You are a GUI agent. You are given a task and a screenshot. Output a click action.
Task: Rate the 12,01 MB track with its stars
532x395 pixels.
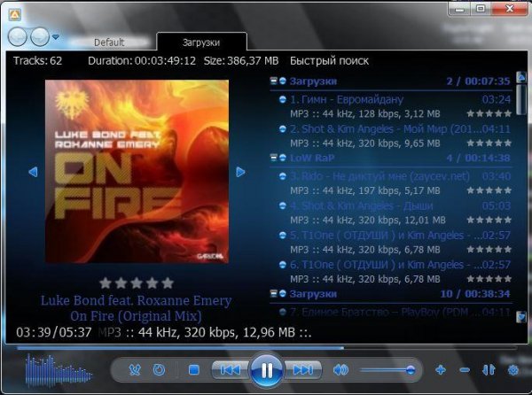489,220
